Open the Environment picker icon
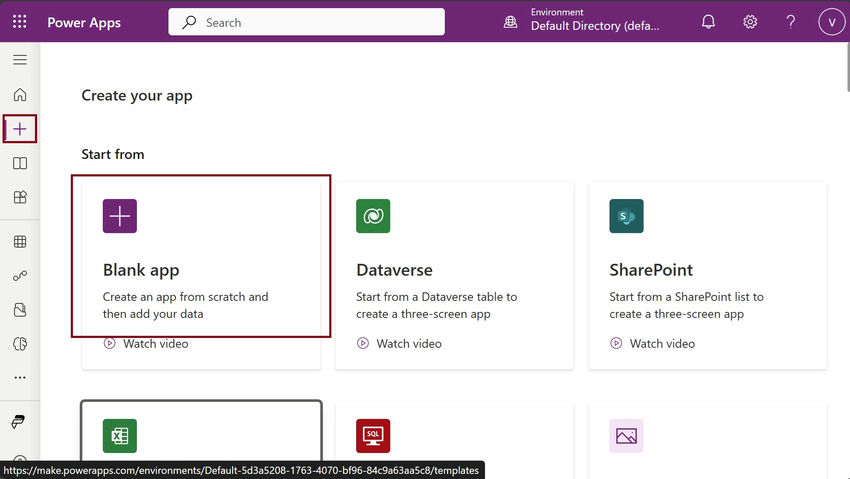The image size is (850, 479). [510, 22]
